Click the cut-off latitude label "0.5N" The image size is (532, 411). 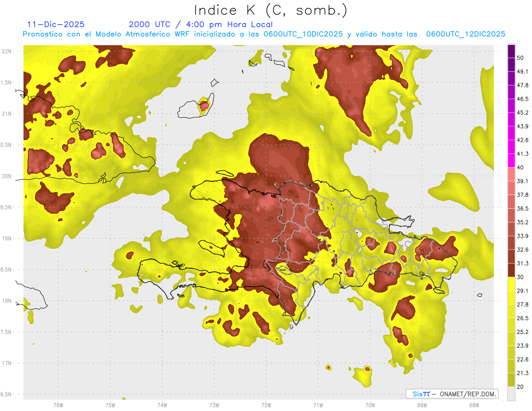6,145
